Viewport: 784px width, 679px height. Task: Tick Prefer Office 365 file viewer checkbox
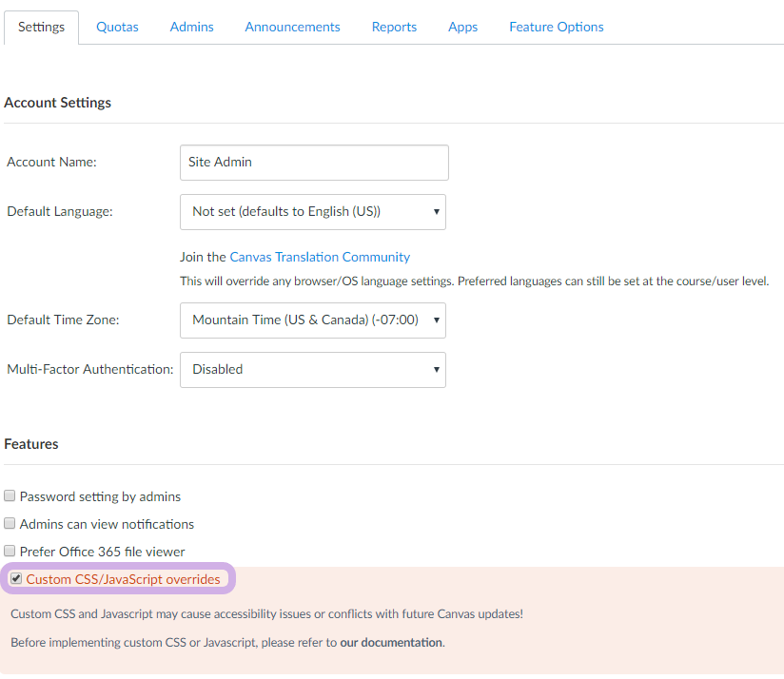pyautogui.click(x=10, y=552)
